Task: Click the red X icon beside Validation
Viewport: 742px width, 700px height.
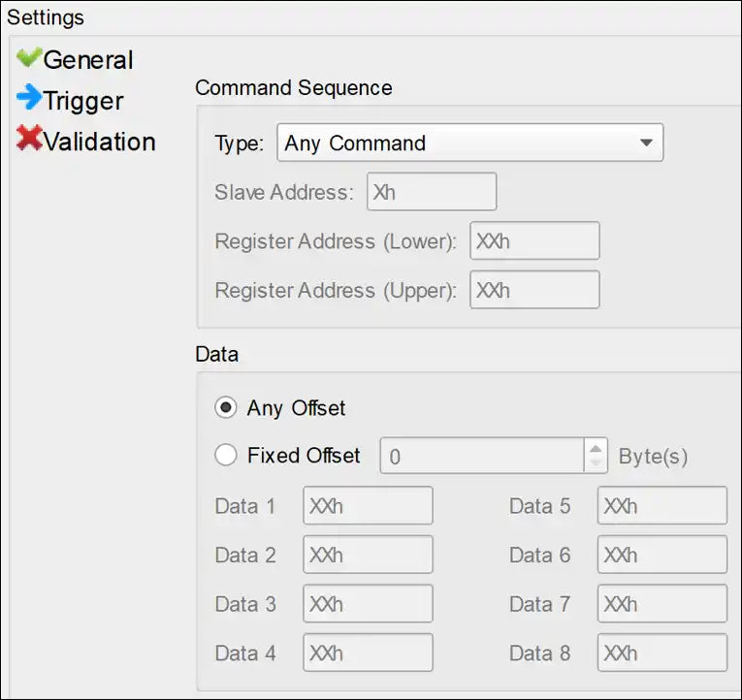Action: coord(29,140)
